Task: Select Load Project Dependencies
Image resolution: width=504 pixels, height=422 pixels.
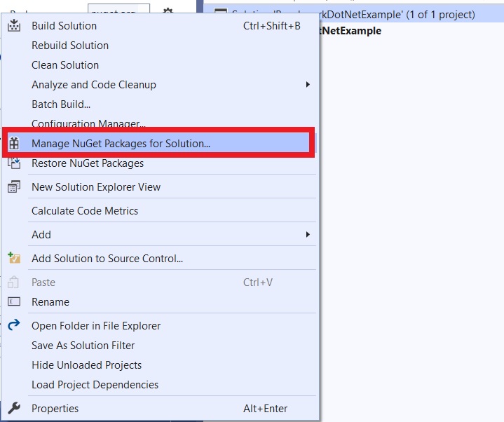Action: 95,385
